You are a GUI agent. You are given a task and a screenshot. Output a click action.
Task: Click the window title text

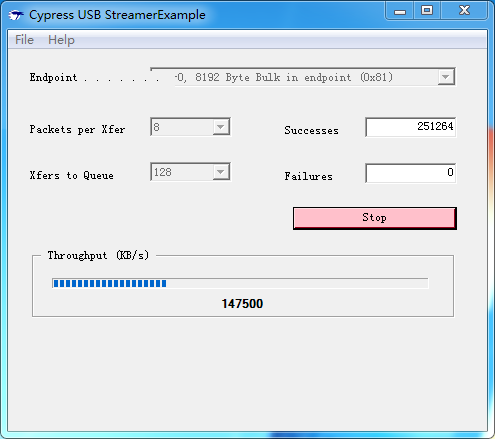click(x=117, y=15)
